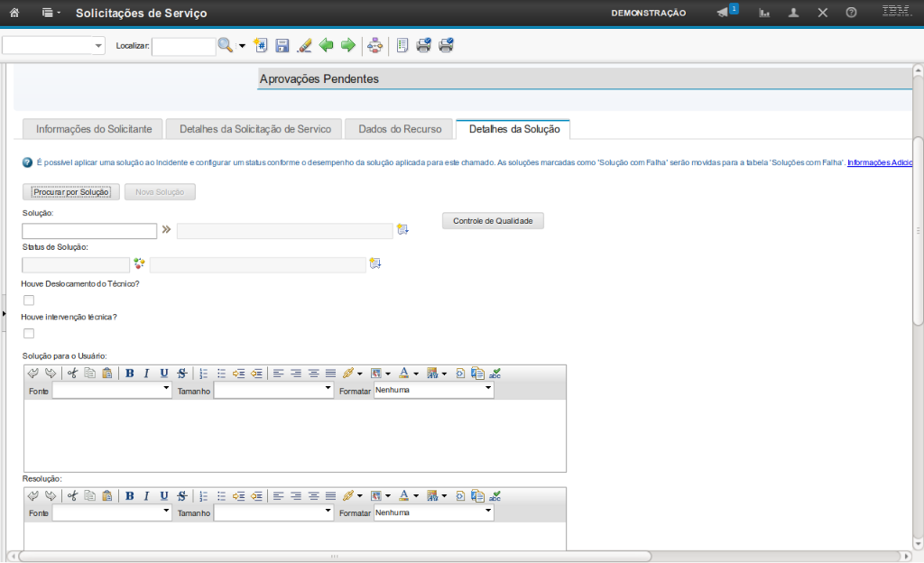Open the Formatar dropdown showing Nenhuma in first editor

click(434, 391)
